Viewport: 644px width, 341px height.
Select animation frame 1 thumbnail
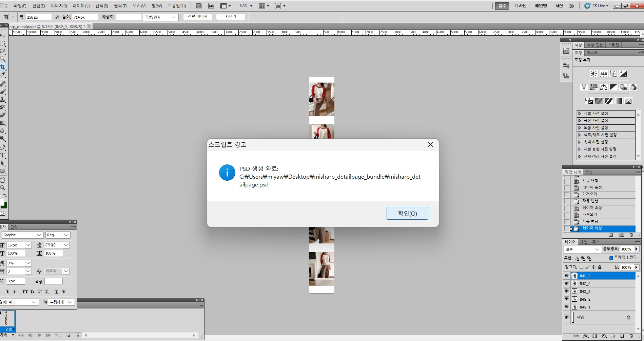coord(7,319)
